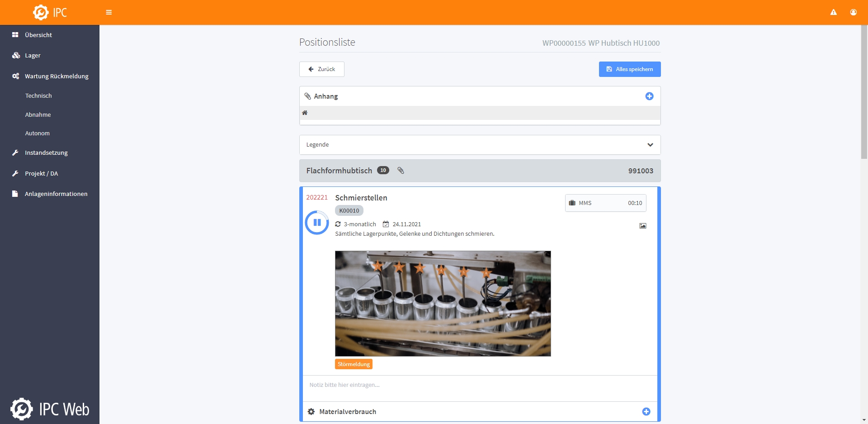Click the position number 202221
Image resolution: width=868 pixels, height=424 pixels.
coord(316,197)
